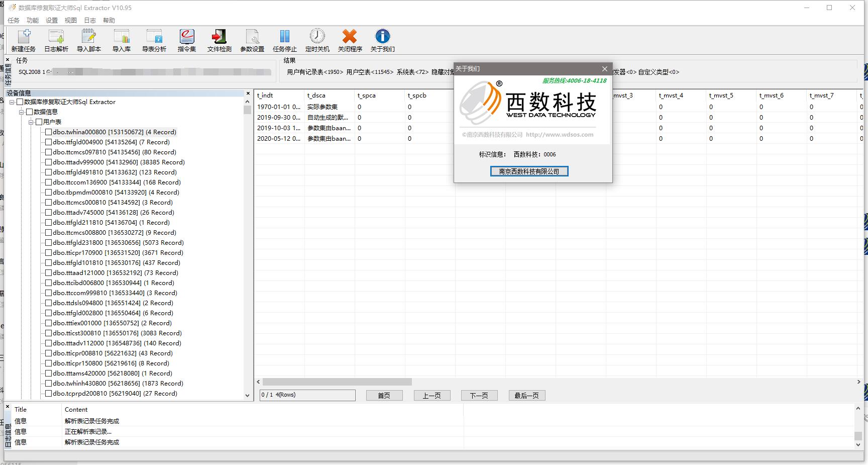Click the right arrow of grid horizontal scrollbar

[x=858, y=382]
